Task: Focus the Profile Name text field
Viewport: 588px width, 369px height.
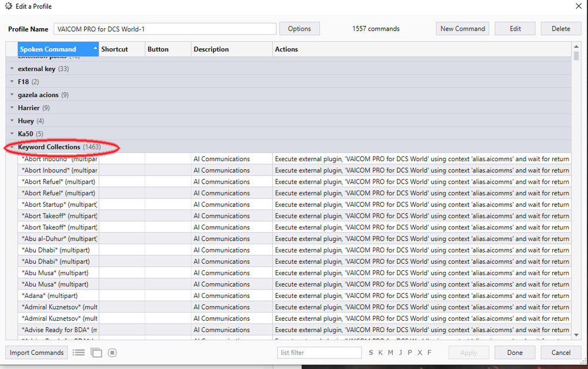Action: (x=165, y=29)
